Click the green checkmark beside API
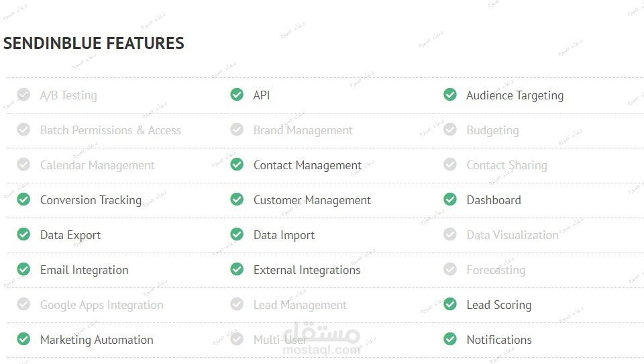 (237, 95)
